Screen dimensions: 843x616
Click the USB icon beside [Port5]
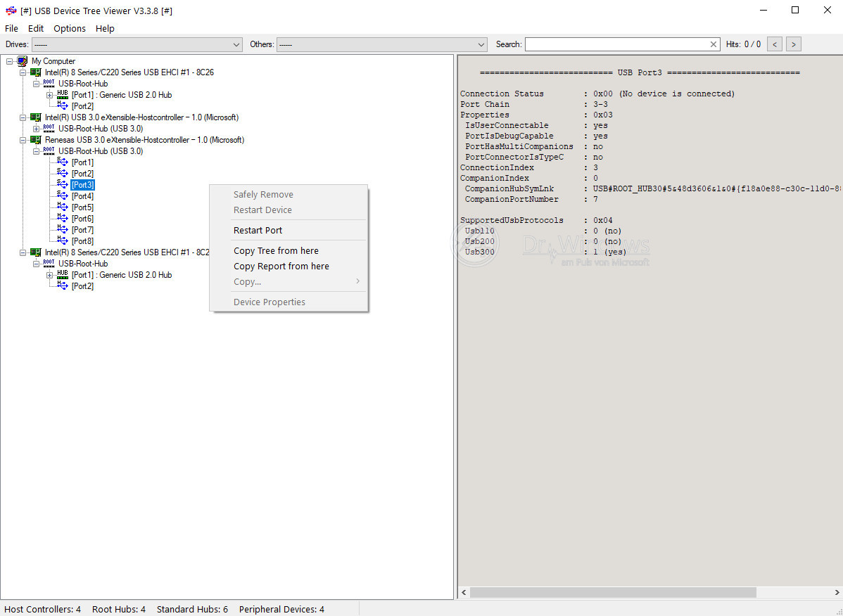(63, 207)
